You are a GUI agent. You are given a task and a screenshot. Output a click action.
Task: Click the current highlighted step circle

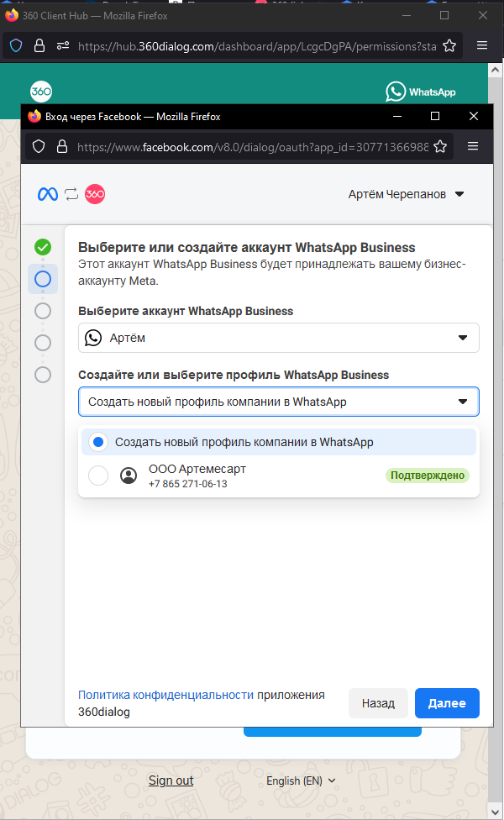tap(43, 279)
